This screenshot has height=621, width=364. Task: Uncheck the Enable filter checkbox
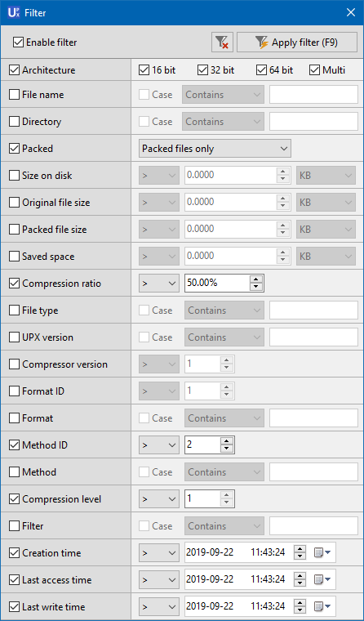pyautogui.click(x=18, y=42)
